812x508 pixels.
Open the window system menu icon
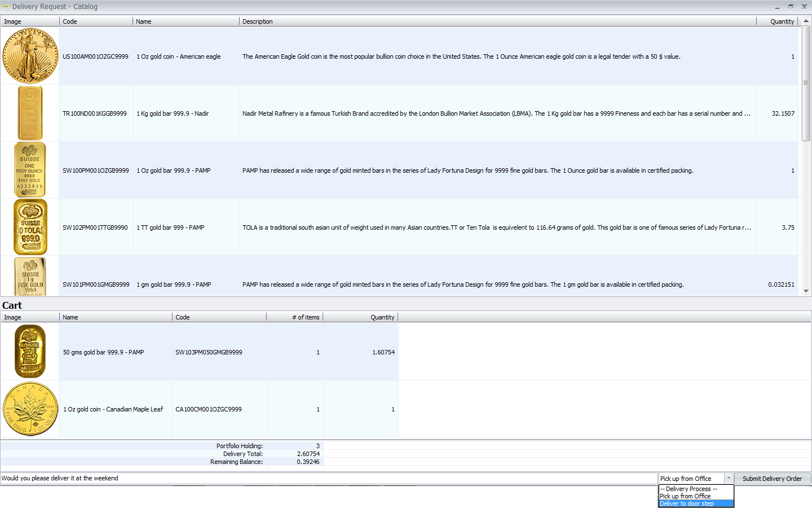pyautogui.click(x=6, y=7)
